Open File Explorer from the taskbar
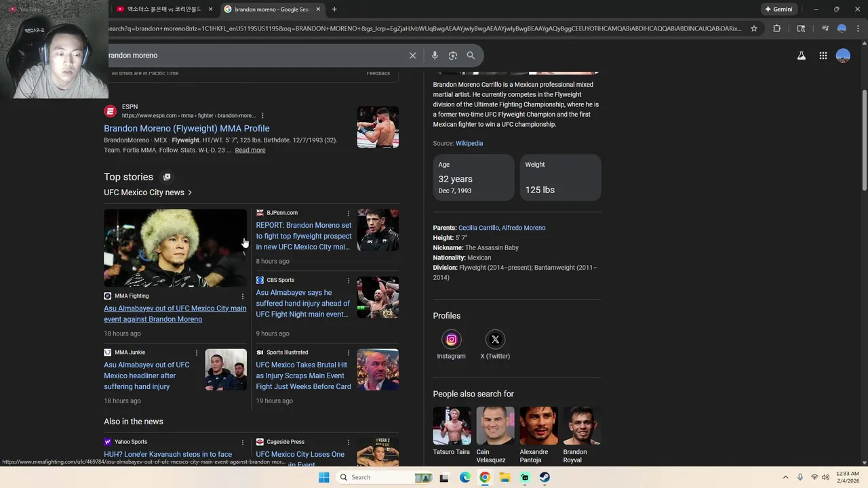The width and height of the screenshot is (868, 488). click(x=505, y=477)
